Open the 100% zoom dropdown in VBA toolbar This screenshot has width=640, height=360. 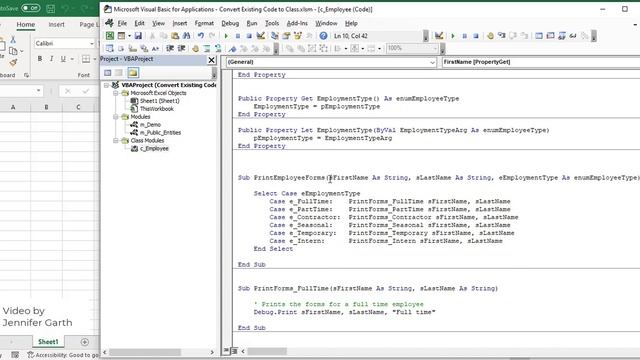click(435, 49)
